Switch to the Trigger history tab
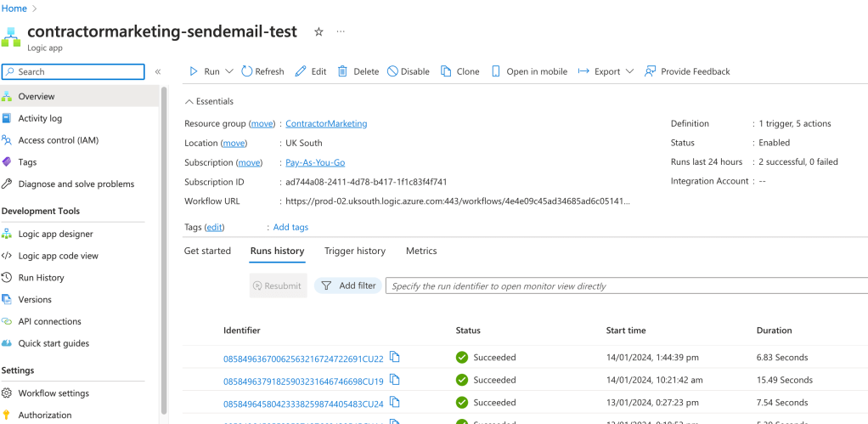Image resolution: width=868 pixels, height=424 pixels. coord(355,252)
